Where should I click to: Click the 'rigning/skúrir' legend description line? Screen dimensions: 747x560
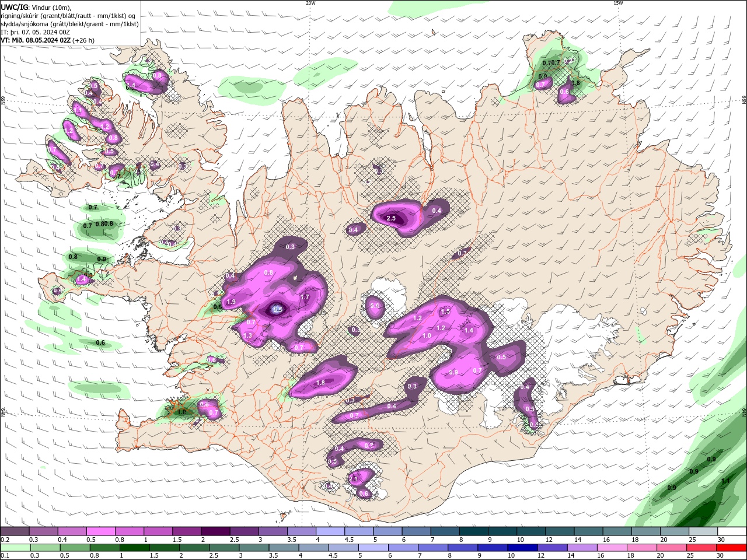pos(68,16)
